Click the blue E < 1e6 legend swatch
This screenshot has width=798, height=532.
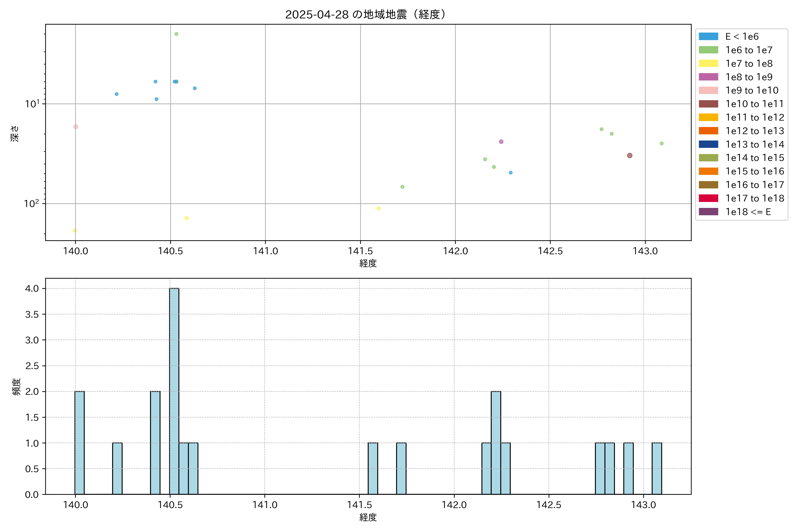tap(708, 37)
